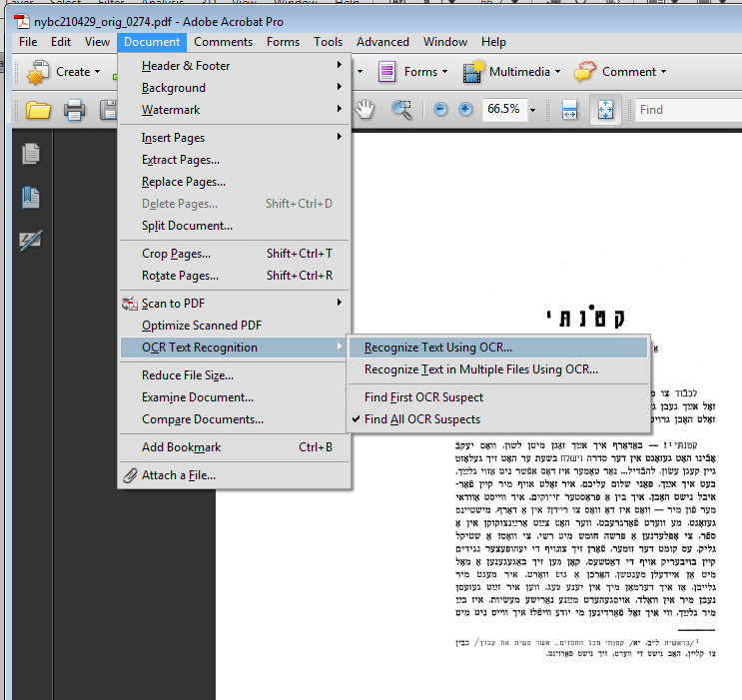742x700 pixels.
Task: Open the Pages panel in sidebar
Action: 31,154
